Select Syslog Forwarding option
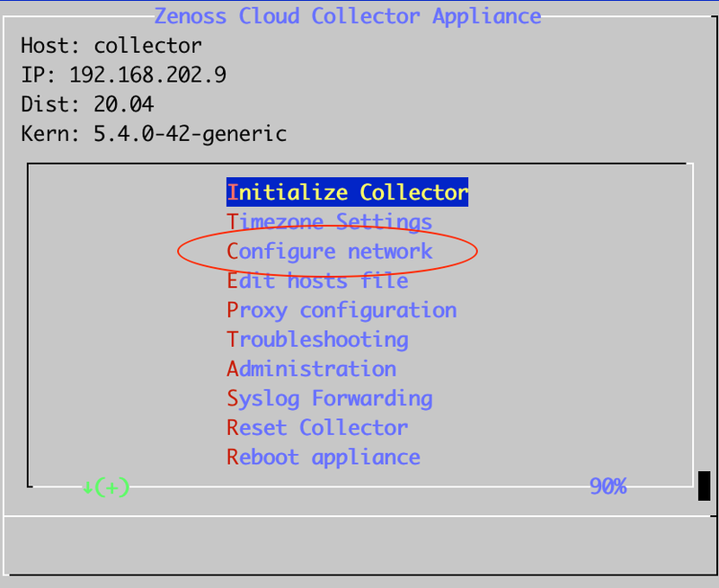This screenshot has height=588, width=719. [x=329, y=398]
